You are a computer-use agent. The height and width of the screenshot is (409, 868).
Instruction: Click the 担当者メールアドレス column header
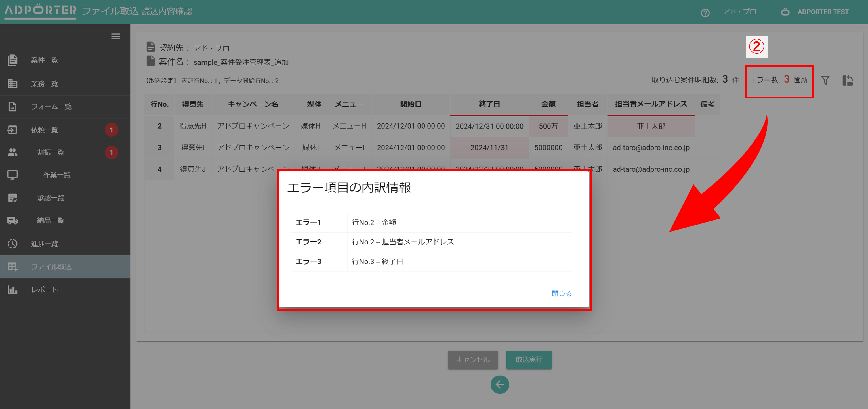pos(651,104)
